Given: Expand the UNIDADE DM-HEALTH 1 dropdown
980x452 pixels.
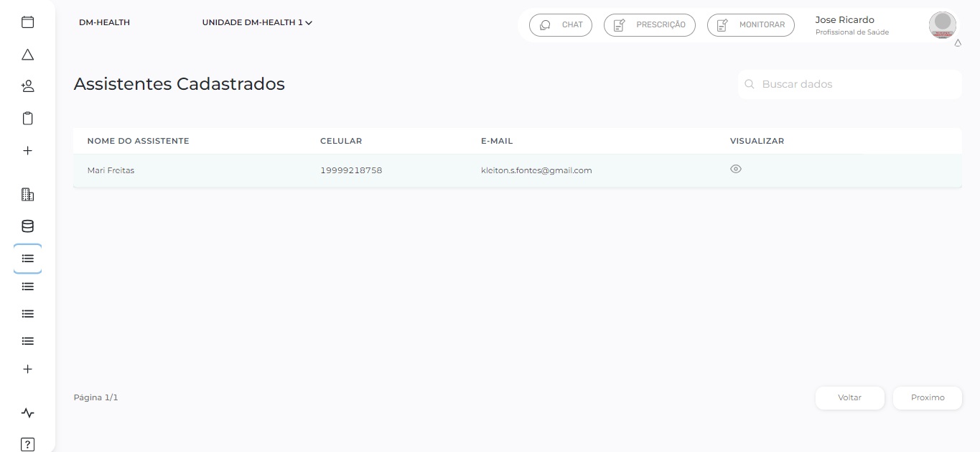Looking at the screenshot, I should coord(257,22).
